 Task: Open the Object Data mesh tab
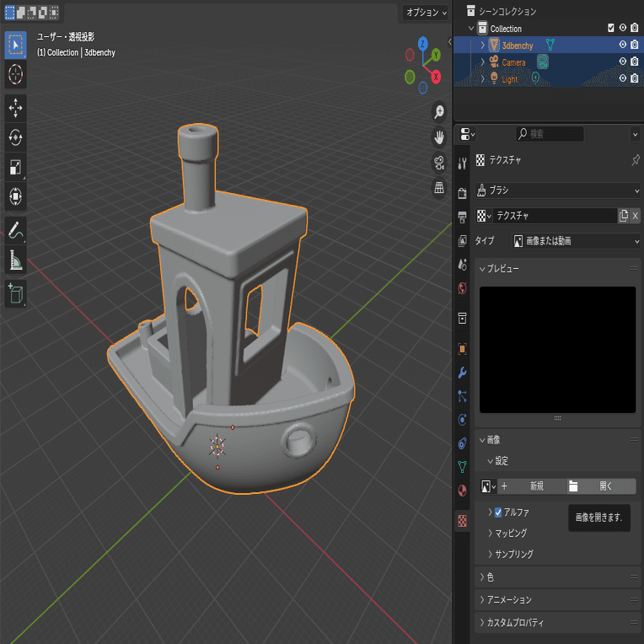point(463,467)
